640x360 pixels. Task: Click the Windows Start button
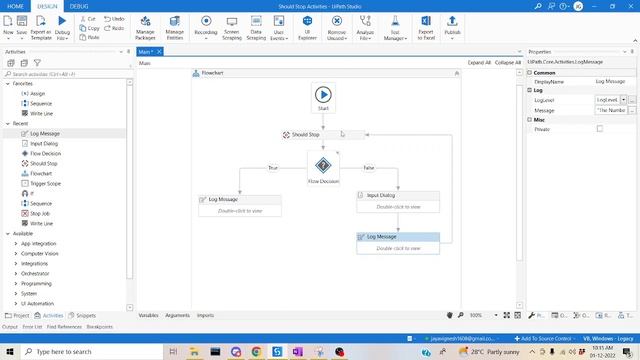(x=10, y=351)
